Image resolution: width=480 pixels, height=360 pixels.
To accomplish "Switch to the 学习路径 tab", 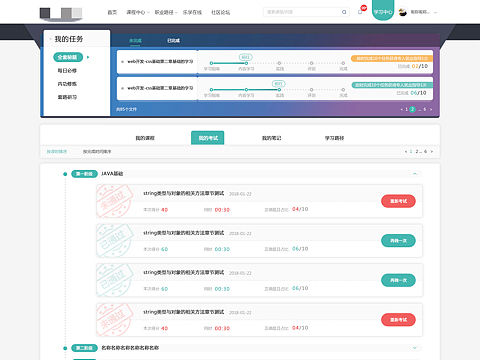I will pyautogui.click(x=334, y=138).
